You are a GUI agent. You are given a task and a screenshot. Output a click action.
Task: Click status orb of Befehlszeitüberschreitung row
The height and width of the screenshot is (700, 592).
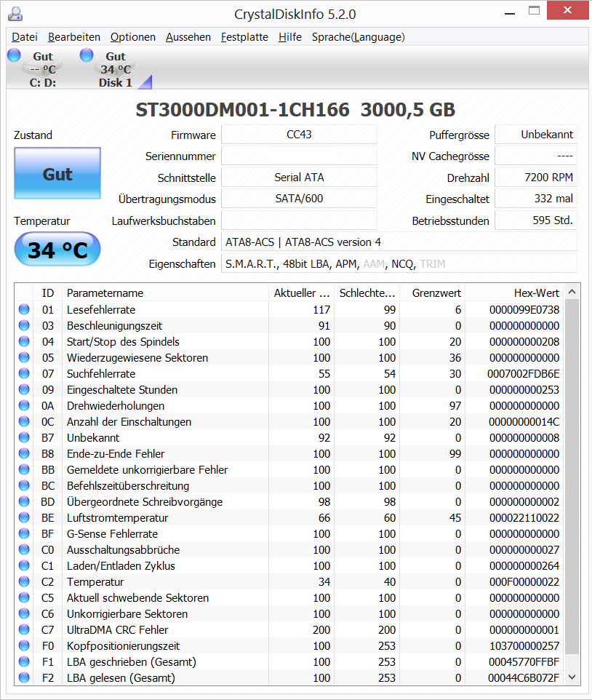click(x=24, y=486)
